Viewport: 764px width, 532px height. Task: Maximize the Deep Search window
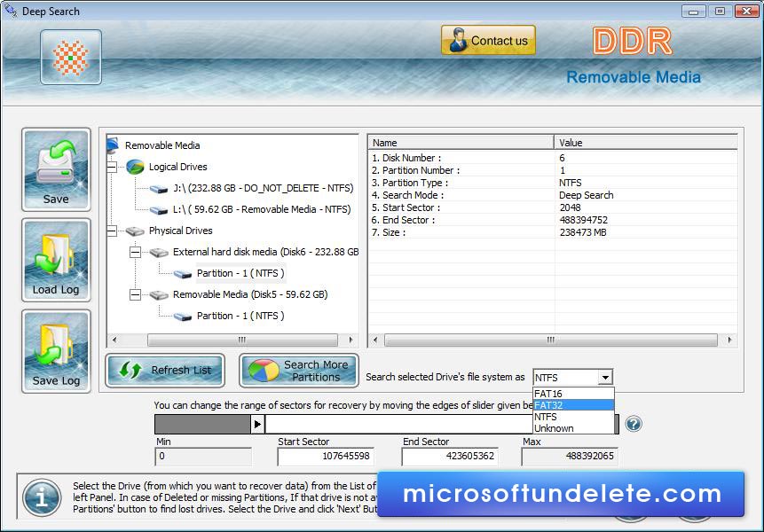pyautogui.click(x=720, y=11)
